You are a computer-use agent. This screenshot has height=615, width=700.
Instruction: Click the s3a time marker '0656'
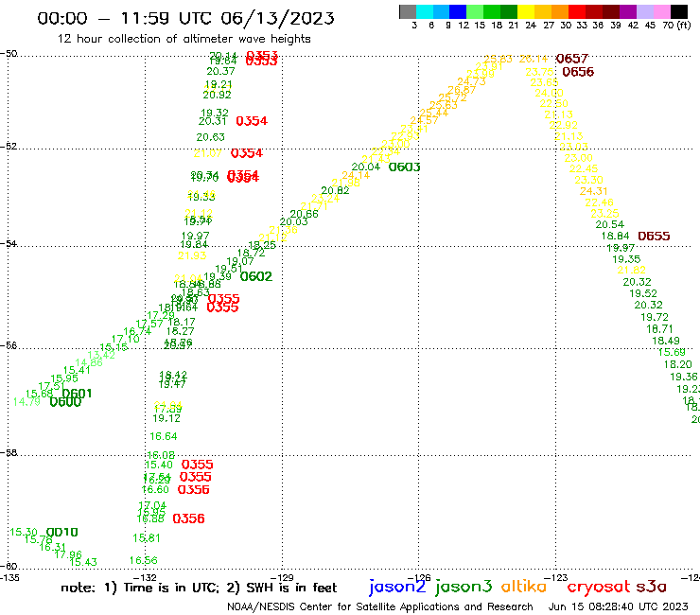click(x=578, y=72)
